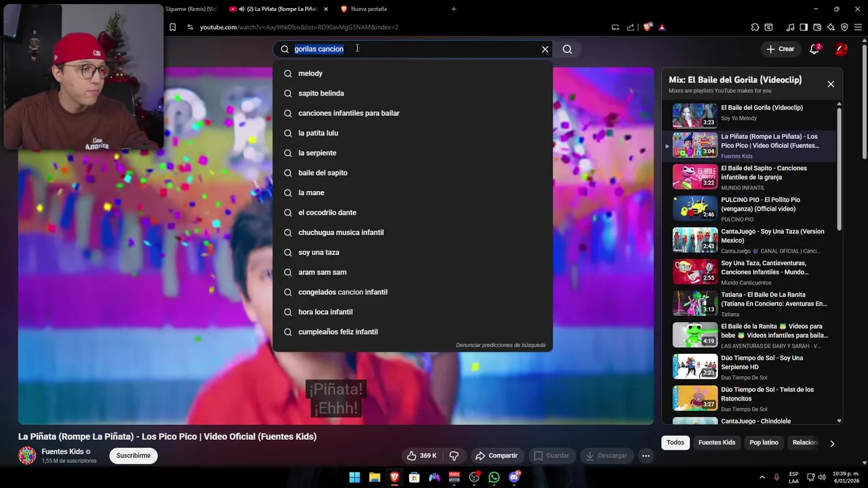Switch to the Sígueme (Remix) tab
868x488 pixels.
(x=193, y=9)
